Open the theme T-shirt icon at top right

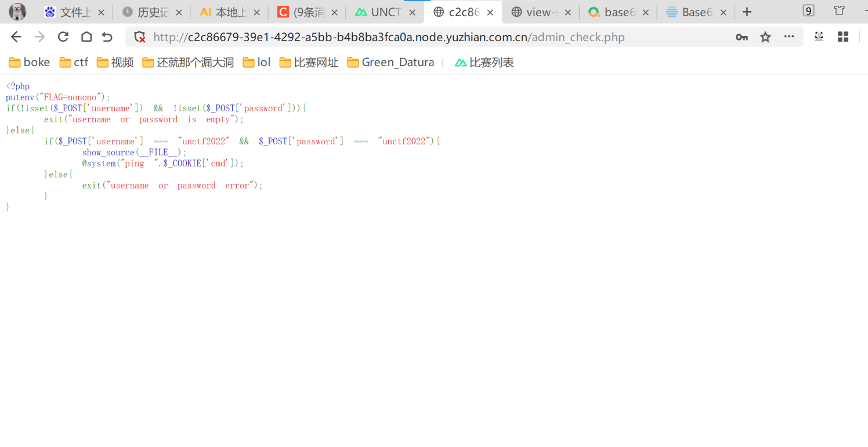click(x=838, y=12)
